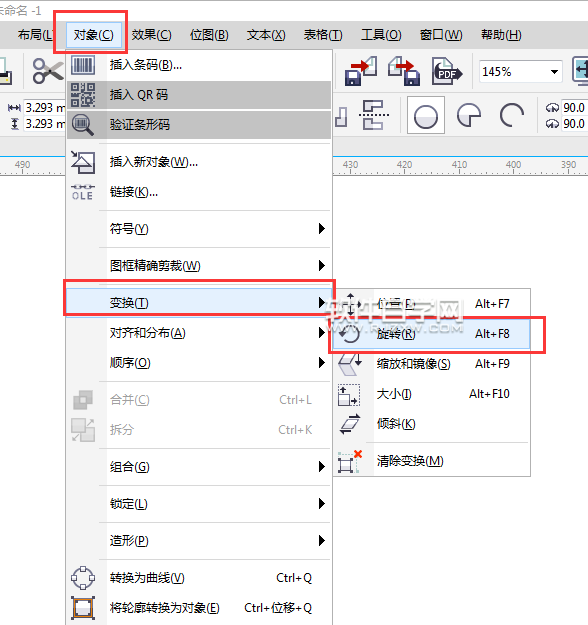Choose 将轮廓转换为对象(E) entry
Image resolution: width=588 pixels, height=625 pixels.
[x=199, y=608]
